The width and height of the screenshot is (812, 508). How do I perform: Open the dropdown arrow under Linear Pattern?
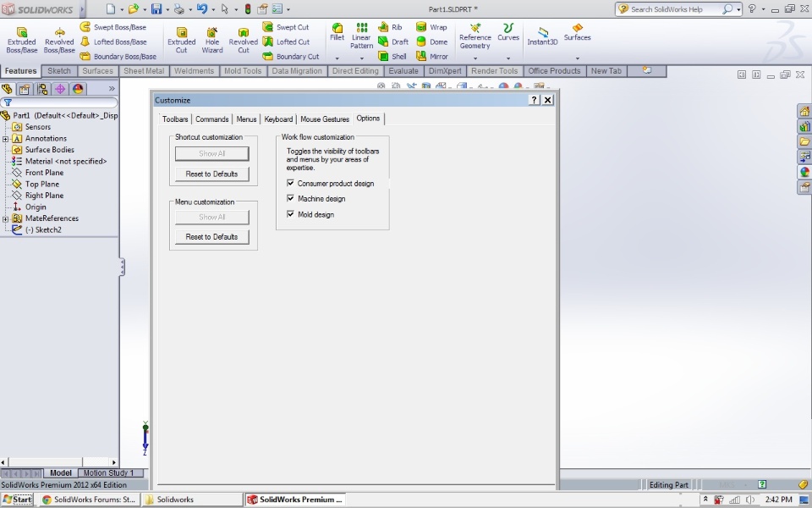361,58
